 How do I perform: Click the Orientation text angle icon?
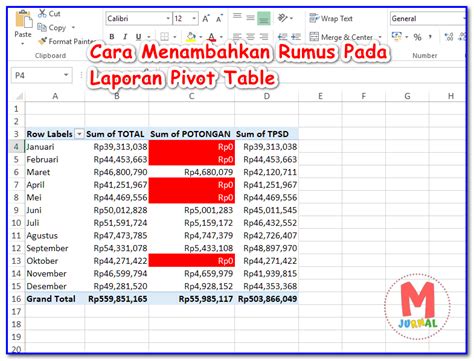click(x=283, y=18)
